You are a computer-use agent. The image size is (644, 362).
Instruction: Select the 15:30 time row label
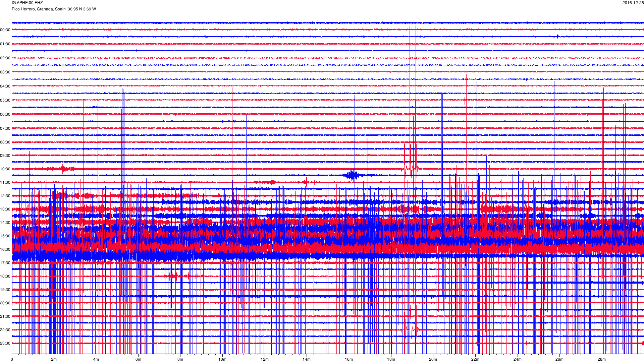pyautogui.click(x=5, y=236)
